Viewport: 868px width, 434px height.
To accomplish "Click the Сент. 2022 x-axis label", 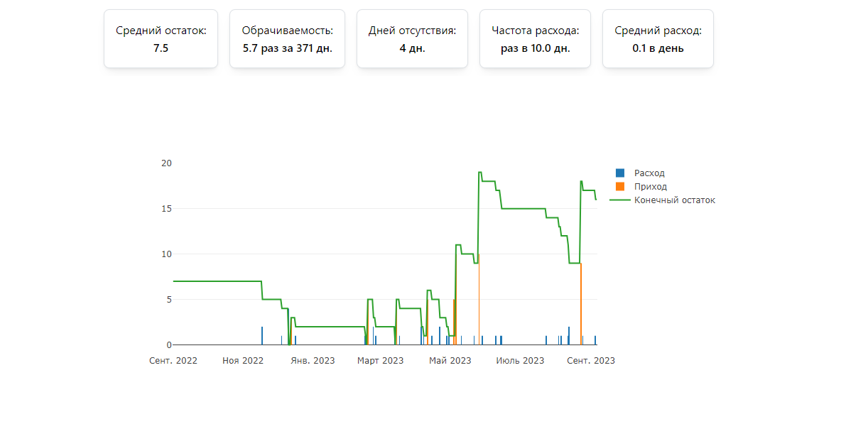I will point(173,361).
